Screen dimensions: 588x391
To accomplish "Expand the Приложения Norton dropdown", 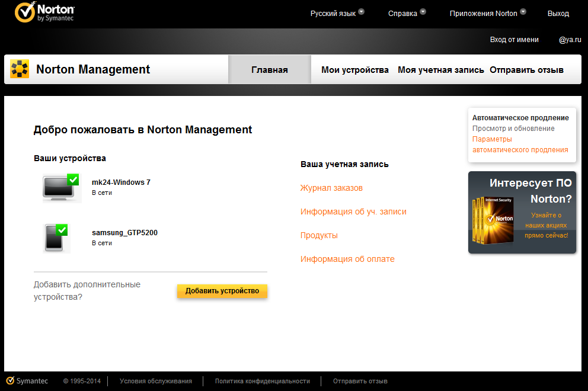I will 488,13.
